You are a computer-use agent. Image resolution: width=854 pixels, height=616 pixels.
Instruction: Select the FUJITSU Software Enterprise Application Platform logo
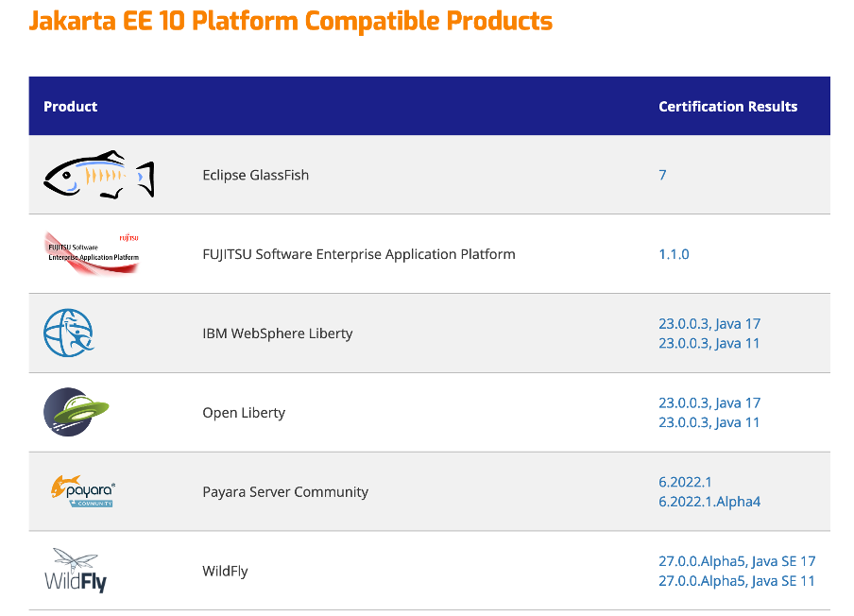pos(92,253)
